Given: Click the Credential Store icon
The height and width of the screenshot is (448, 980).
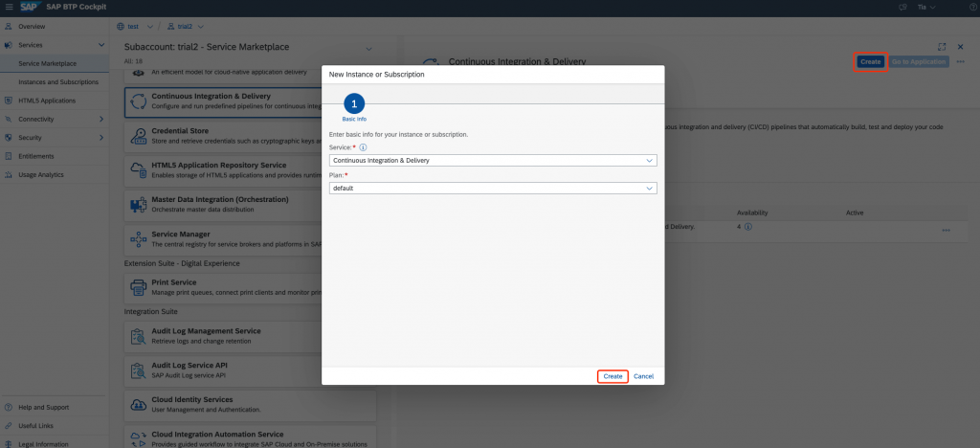Looking at the screenshot, I should click(x=138, y=136).
